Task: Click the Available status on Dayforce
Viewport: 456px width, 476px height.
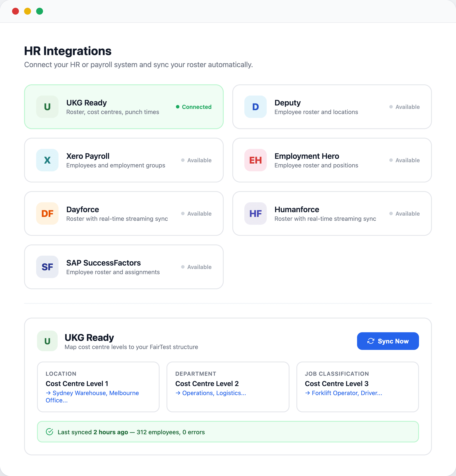Action: click(196, 213)
